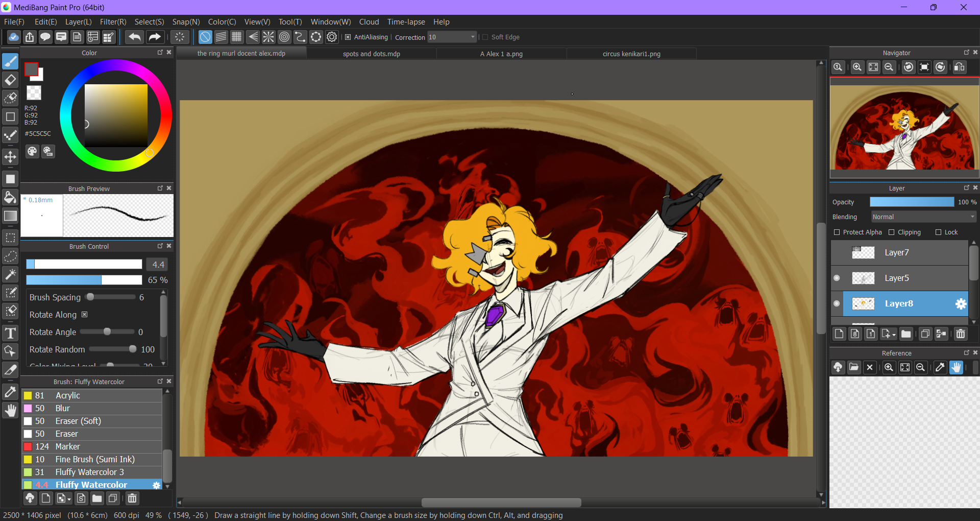Click the layer Opacity slider
The width and height of the screenshot is (980, 521).
912,202
